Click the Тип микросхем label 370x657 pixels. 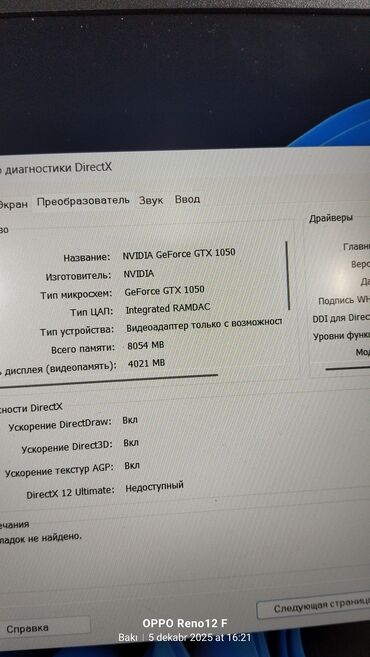click(76, 295)
